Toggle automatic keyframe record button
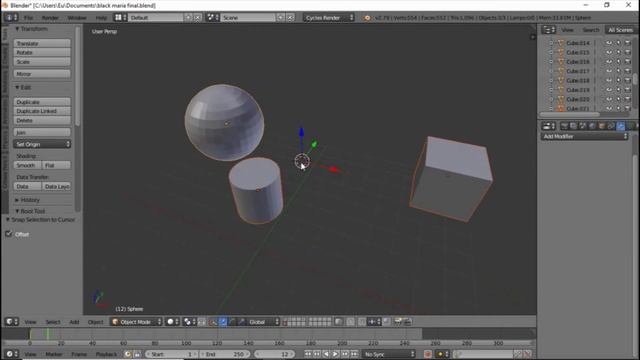This screenshot has width=640, height=360. tap(428, 354)
